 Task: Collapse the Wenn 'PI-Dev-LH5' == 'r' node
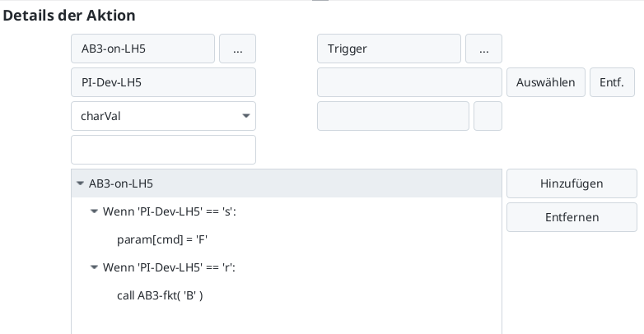94,267
